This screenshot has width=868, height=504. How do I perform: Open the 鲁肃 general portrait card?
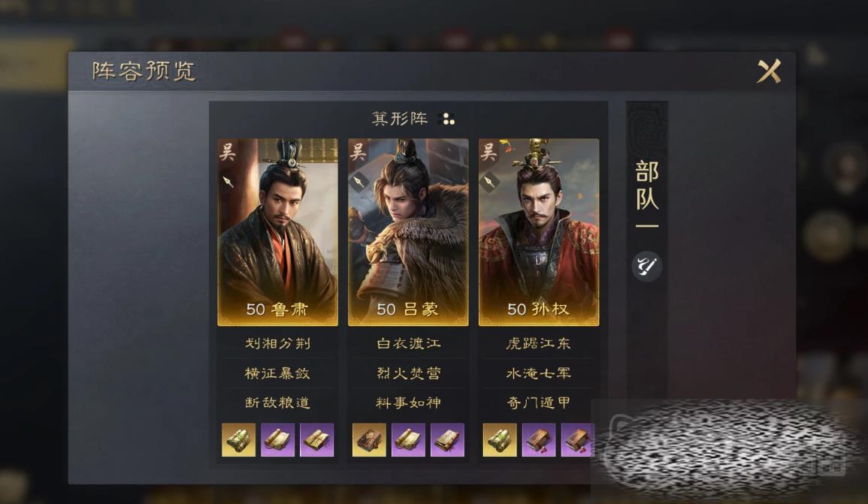coord(277,232)
